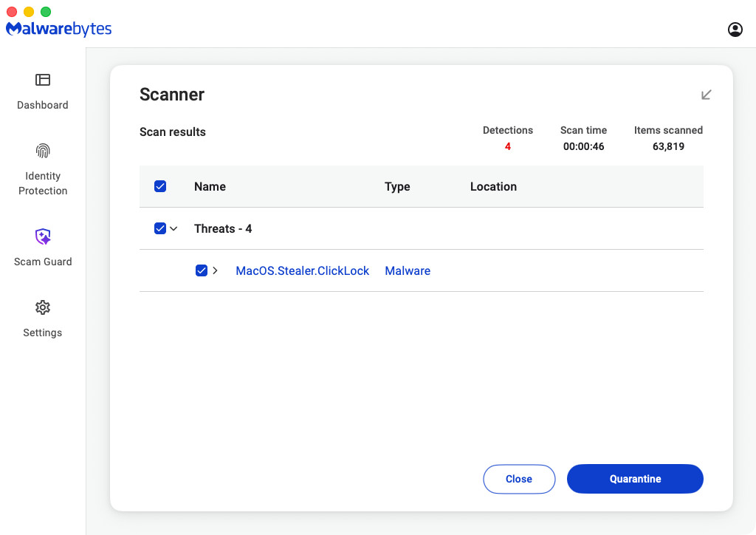This screenshot has height=535, width=756.
Task: Select the Dashboard label in sidebar
Action: 42,105
